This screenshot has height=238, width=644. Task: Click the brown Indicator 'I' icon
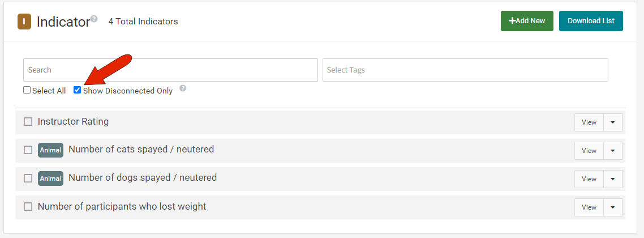click(x=24, y=22)
